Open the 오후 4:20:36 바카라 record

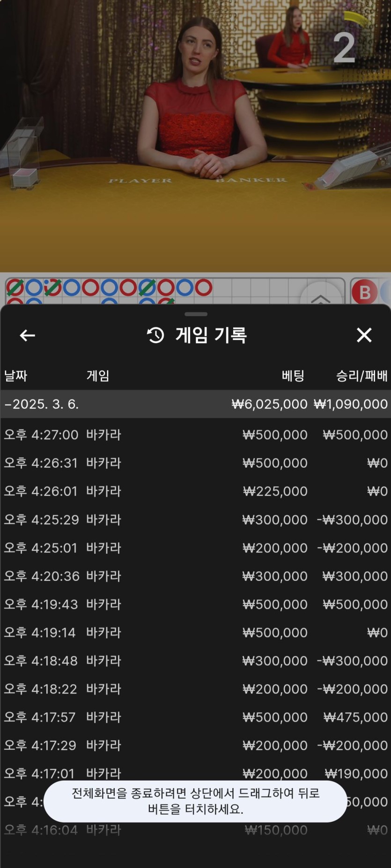(x=195, y=576)
